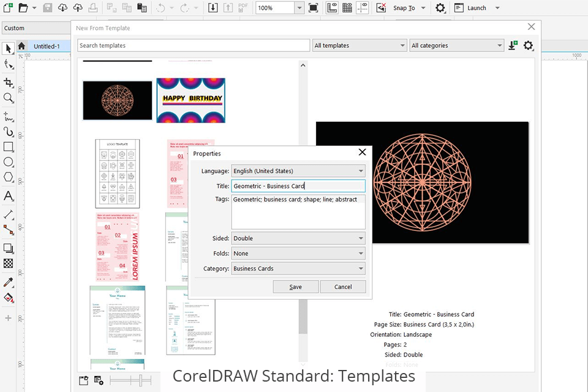Image resolution: width=588 pixels, height=392 pixels.
Task: Select the Artistic Media tool
Action: click(x=8, y=132)
